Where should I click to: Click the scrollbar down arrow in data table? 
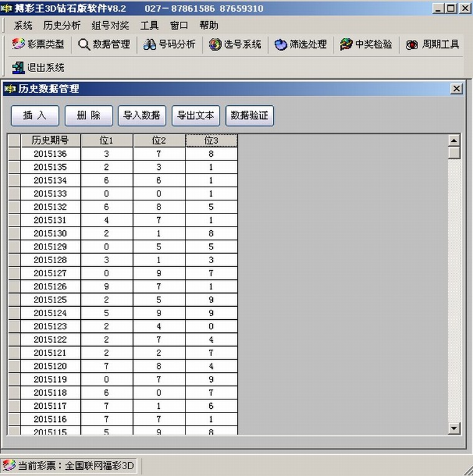click(454, 428)
